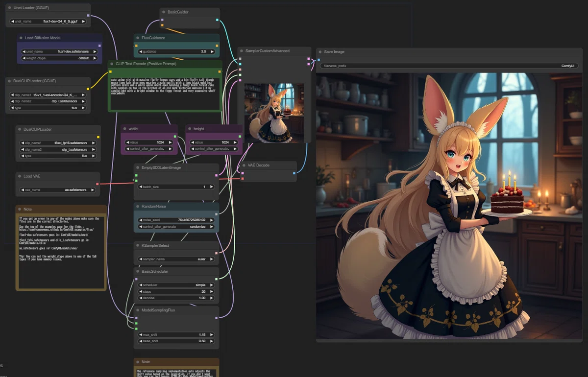Click the purple MODEL output slot of Unet Loader (GGUF)
The height and width of the screenshot is (377, 588).
(88, 16)
